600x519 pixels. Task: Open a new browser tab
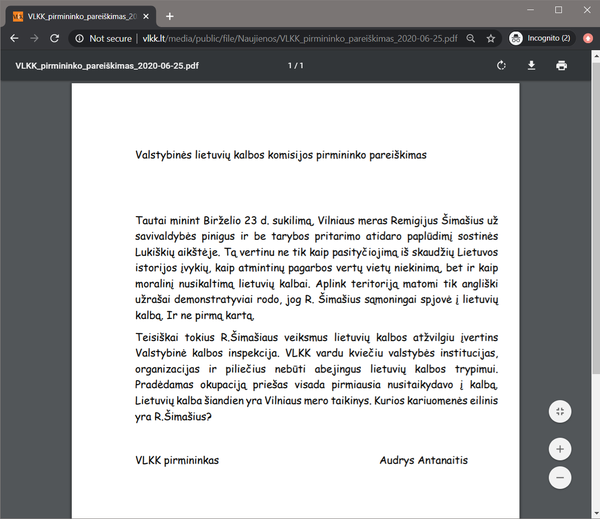pos(170,15)
